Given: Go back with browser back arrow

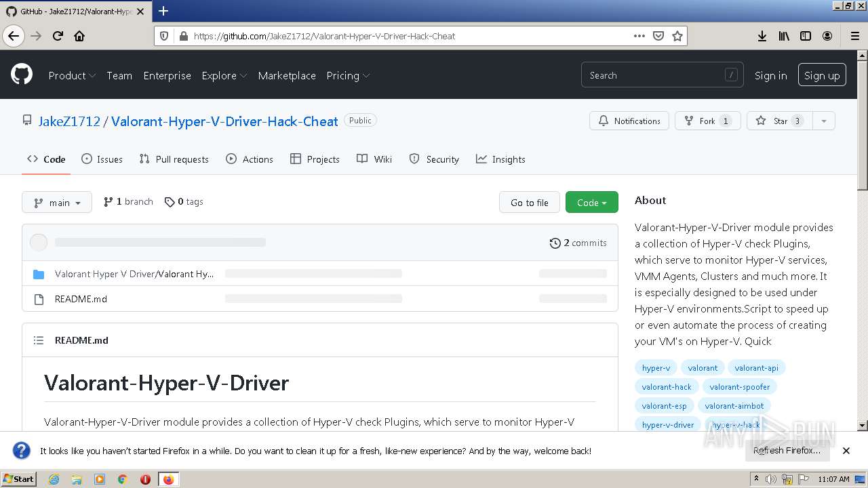Looking at the screenshot, I should coord(14,36).
